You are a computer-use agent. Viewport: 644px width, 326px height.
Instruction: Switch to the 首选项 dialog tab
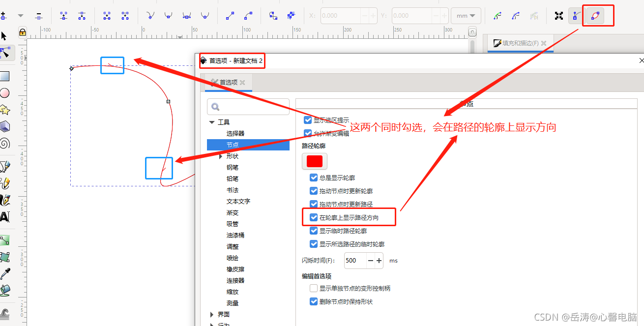point(229,83)
